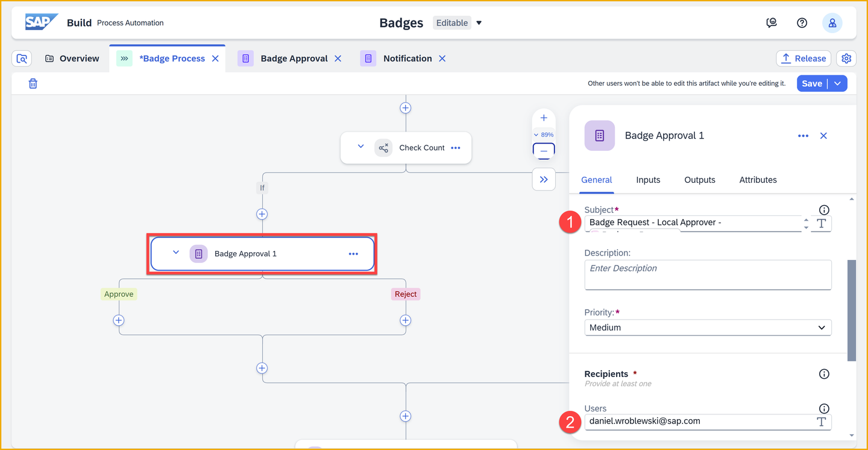Select the If branch label
This screenshot has height=450, width=868.
[x=262, y=188]
